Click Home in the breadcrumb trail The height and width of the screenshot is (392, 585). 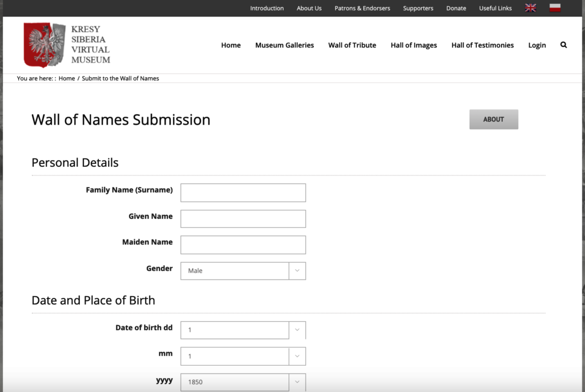tap(67, 78)
